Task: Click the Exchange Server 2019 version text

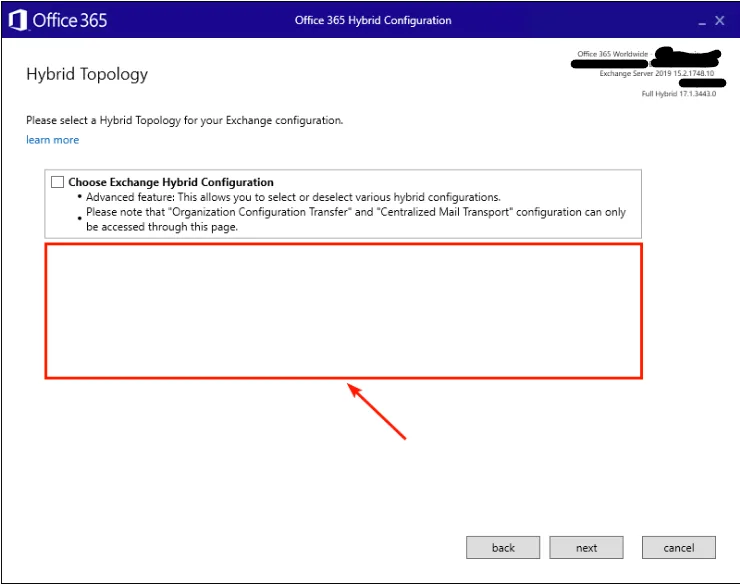Action: [657, 74]
